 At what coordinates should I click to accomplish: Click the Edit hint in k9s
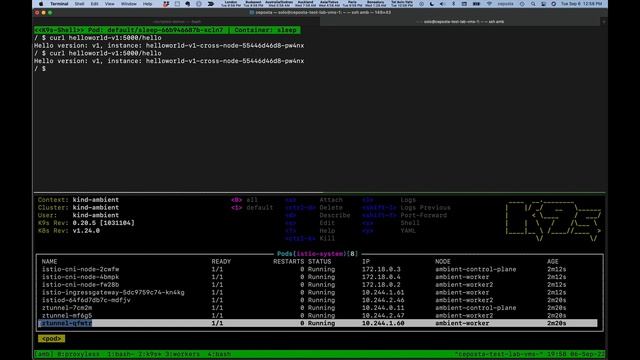[327, 223]
